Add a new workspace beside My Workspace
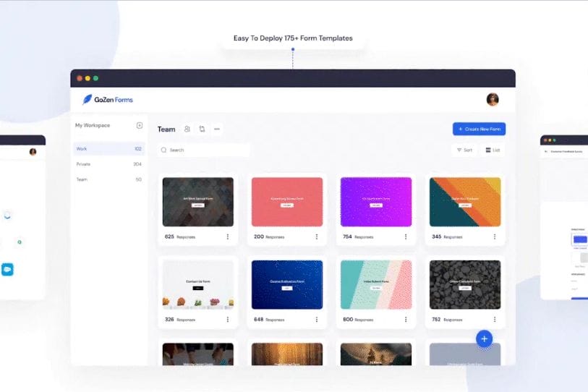 140,125
